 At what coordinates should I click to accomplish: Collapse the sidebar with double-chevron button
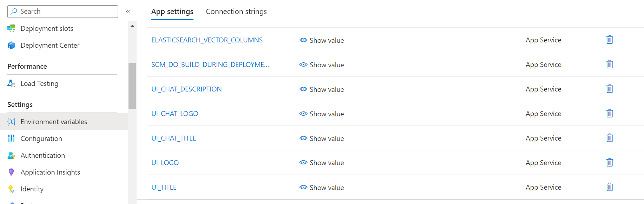[128, 12]
